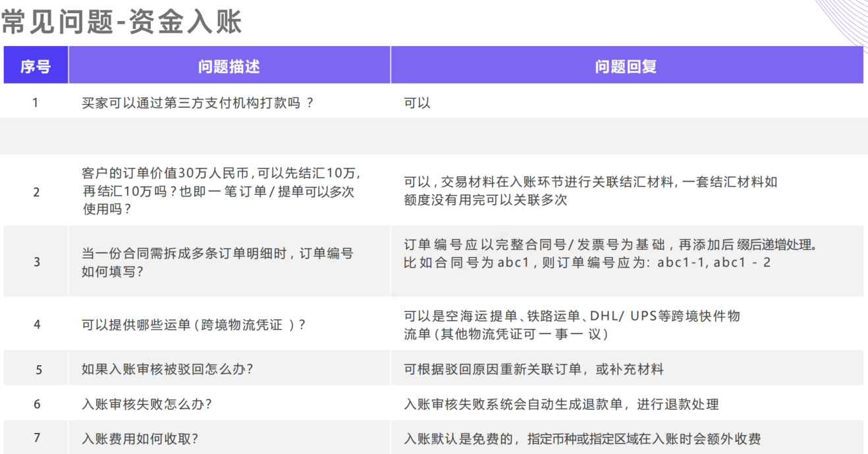Click row number 1 cell
This screenshot has height=454, width=868.
[x=36, y=103]
